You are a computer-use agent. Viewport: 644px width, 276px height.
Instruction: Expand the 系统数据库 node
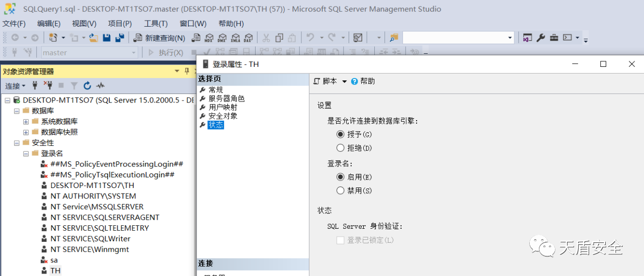[26, 122]
